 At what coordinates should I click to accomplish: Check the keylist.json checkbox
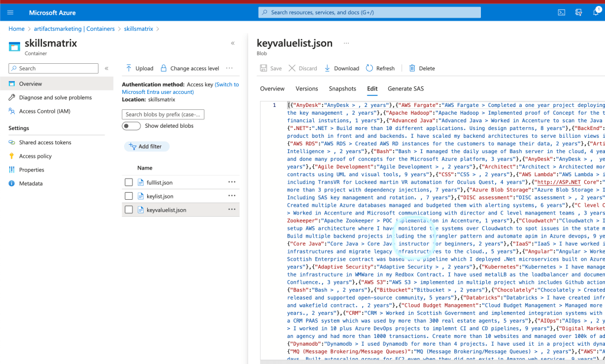(129, 196)
